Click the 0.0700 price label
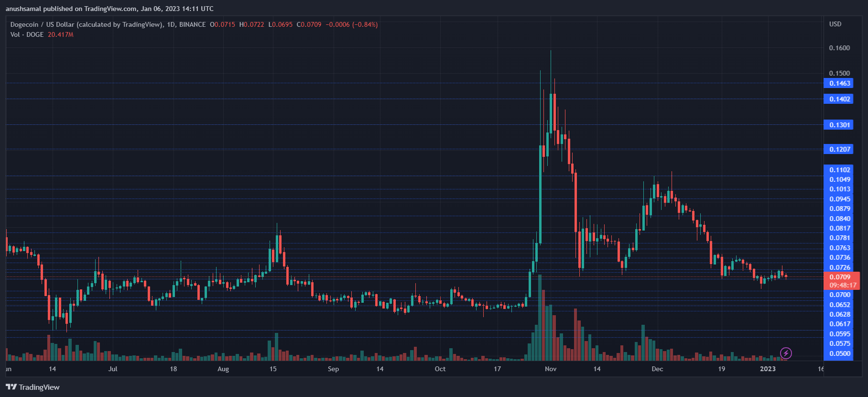 (x=838, y=295)
